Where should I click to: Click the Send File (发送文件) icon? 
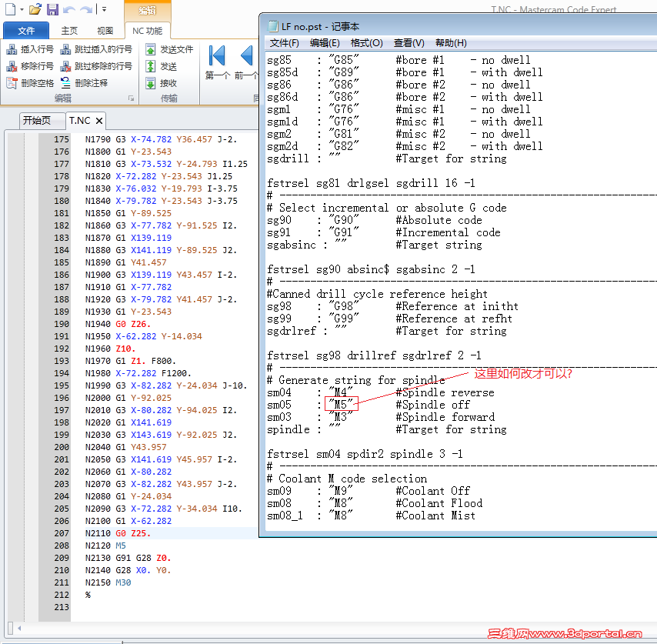(x=151, y=49)
